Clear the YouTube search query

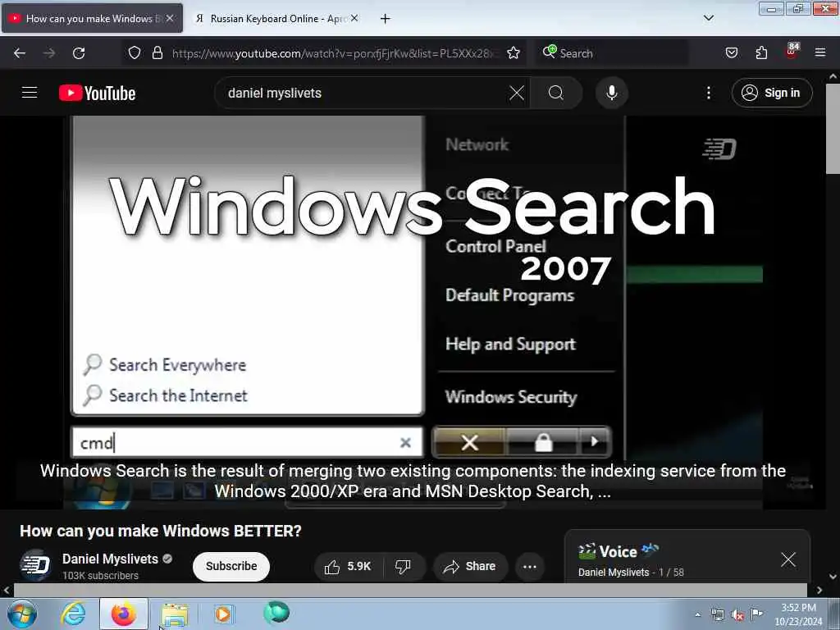(517, 93)
